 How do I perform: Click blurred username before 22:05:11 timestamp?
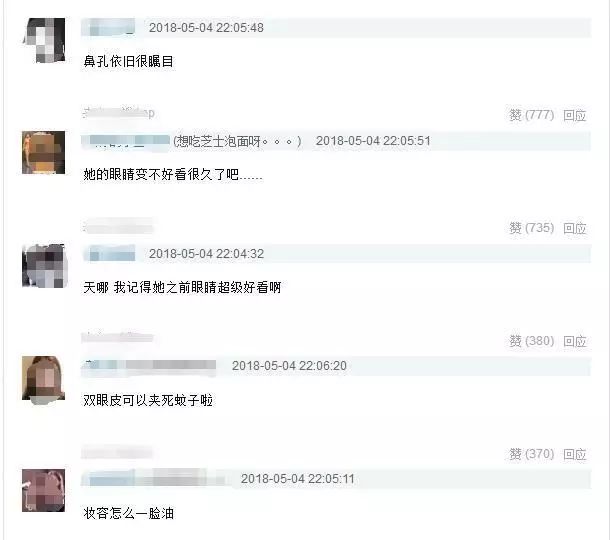pyautogui.click(x=153, y=479)
